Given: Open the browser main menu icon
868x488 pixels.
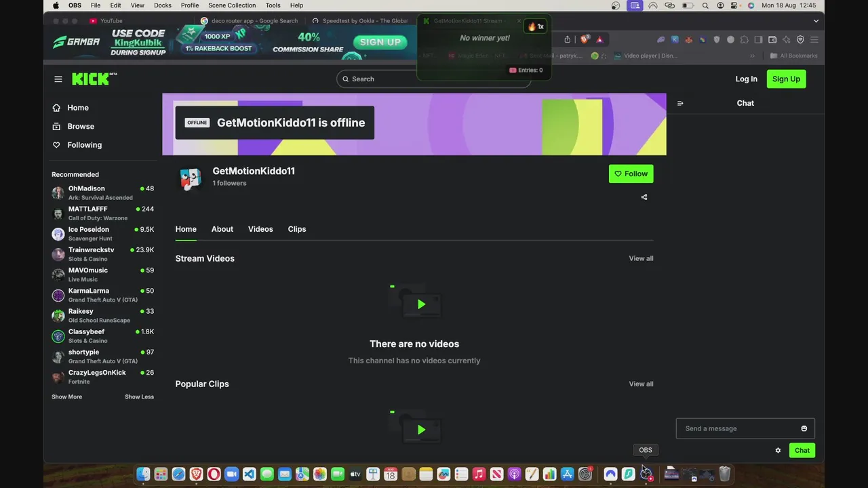Looking at the screenshot, I should coord(814,39).
